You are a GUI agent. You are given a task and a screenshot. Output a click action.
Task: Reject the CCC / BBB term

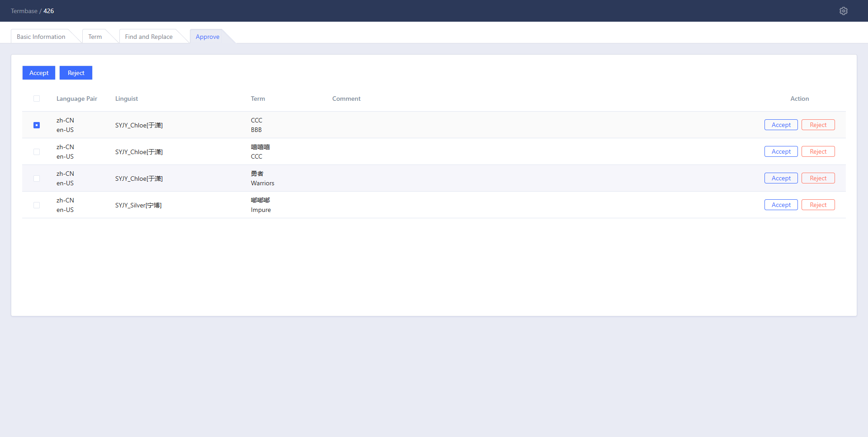click(818, 125)
